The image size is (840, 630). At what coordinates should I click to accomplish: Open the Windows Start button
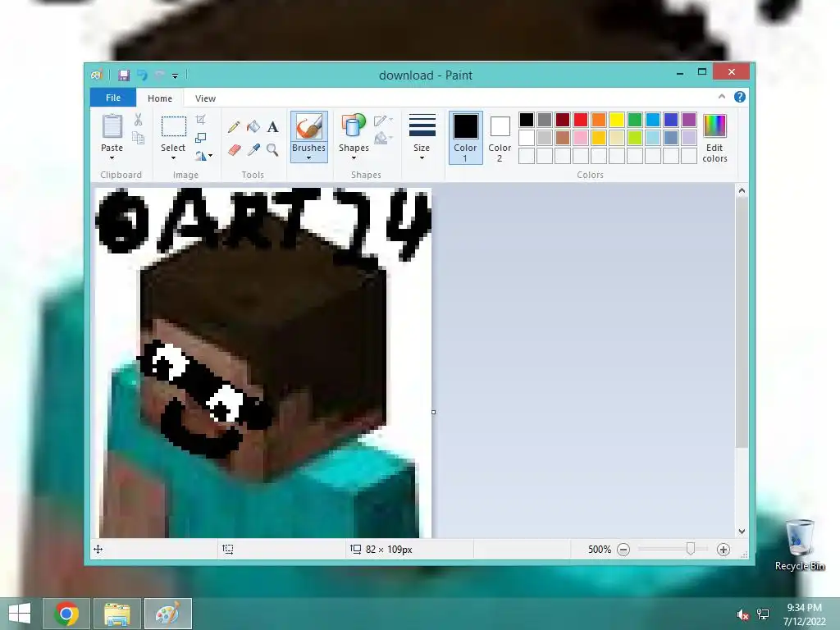click(20, 614)
